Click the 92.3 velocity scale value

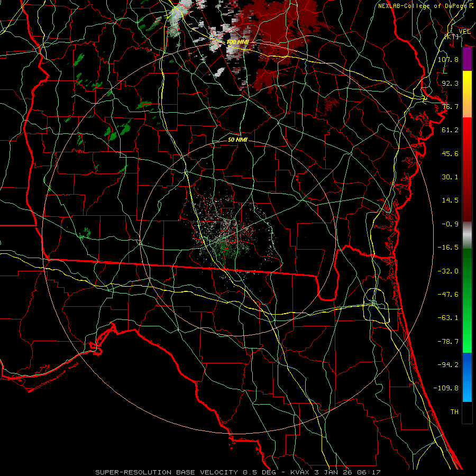pos(450,83)
